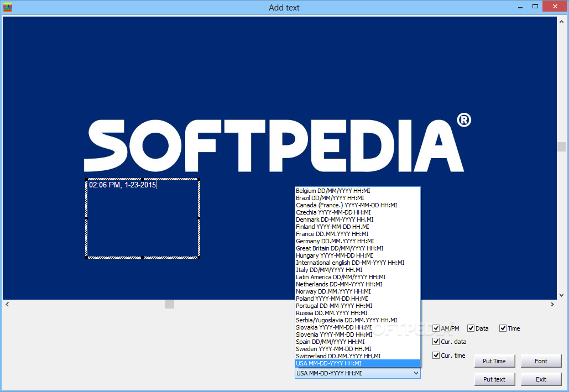This screenshot has width=569, height=392.
Task: Select Hungary YYYY-MM-DD HH:MI entry
Action: (x=357, y=255)
